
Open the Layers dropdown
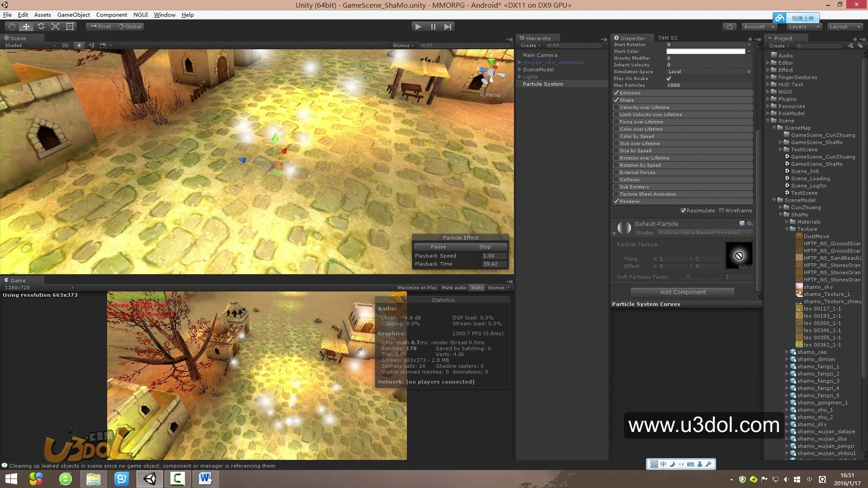(803, 27)
